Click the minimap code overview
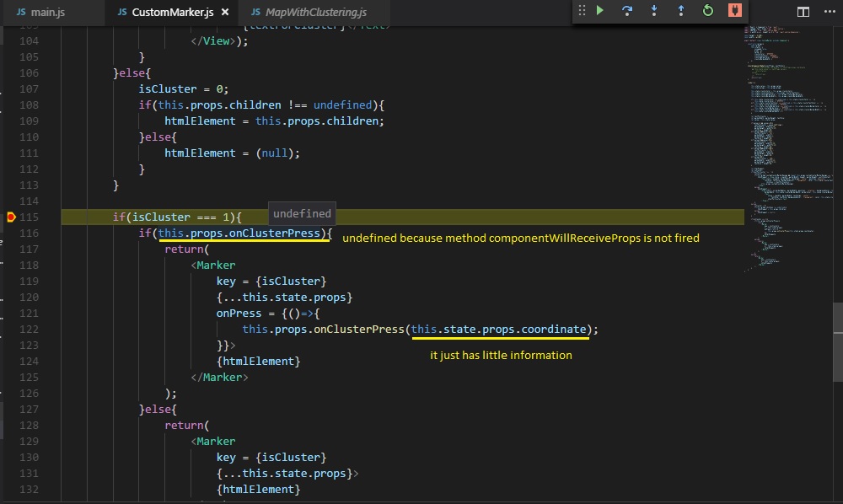843x504 pixels. pos(788,147)
